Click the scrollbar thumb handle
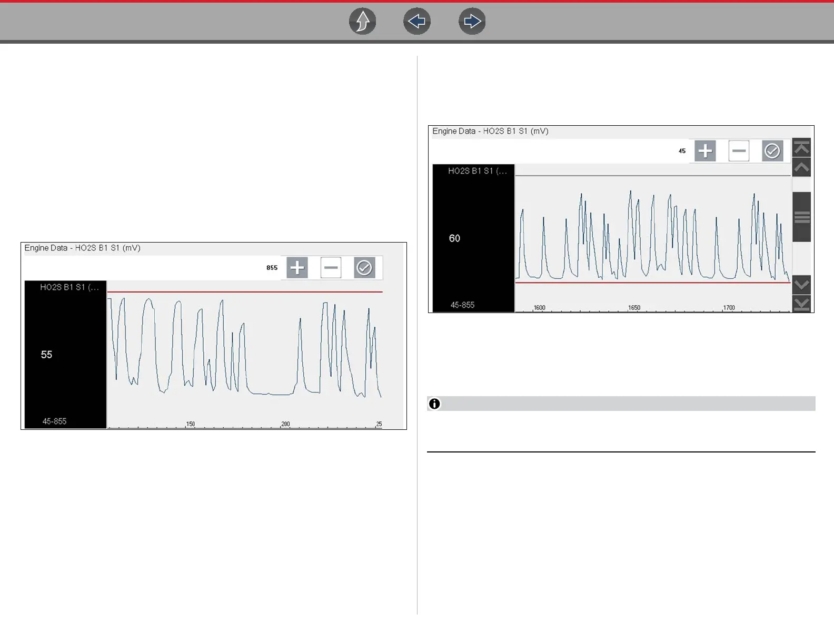The height and width of the screenshot is (644, 834). tap(801, 217)
